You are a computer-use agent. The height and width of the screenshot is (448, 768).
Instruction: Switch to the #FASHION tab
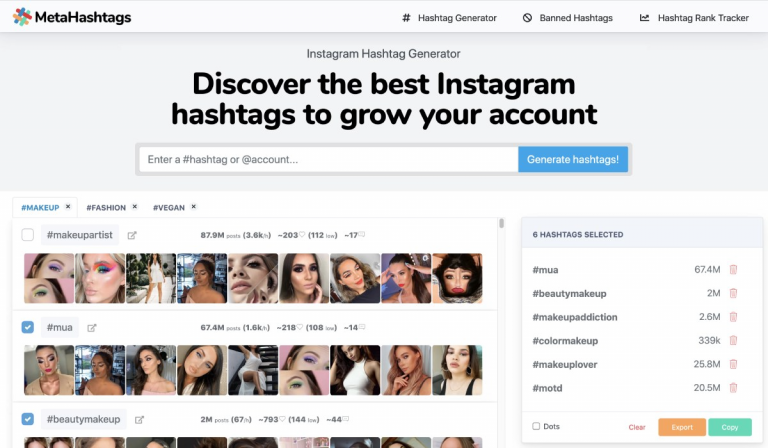pyautogui.click(x=106, y=208)
